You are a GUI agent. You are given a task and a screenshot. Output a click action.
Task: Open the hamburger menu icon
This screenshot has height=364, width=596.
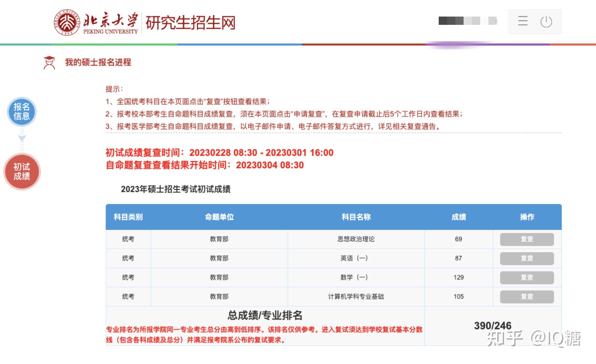pos(523,21)
